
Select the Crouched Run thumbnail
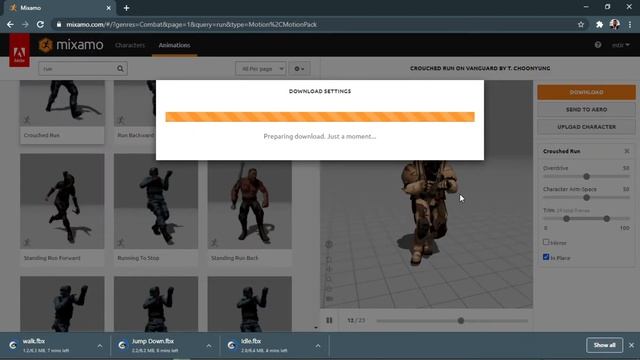click(x=62, y=103)
